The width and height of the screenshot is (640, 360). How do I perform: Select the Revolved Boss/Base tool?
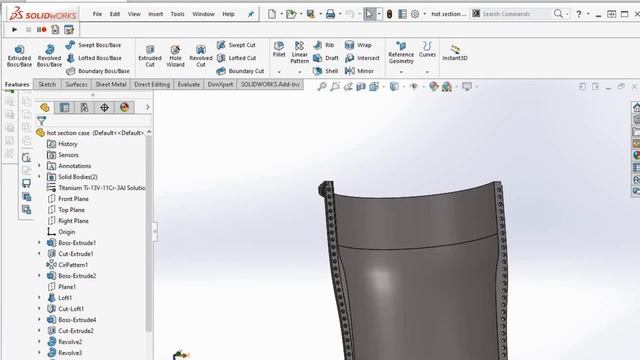[49, 56]
